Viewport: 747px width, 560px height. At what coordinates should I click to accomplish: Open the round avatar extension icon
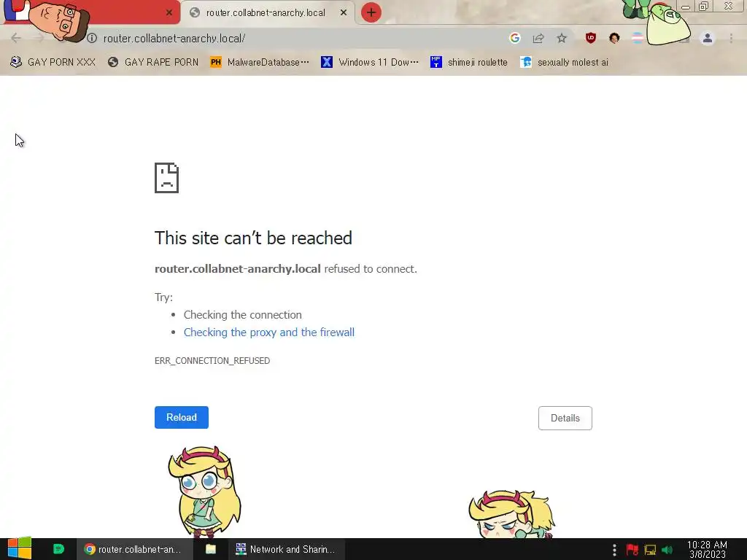click(614, 38)
